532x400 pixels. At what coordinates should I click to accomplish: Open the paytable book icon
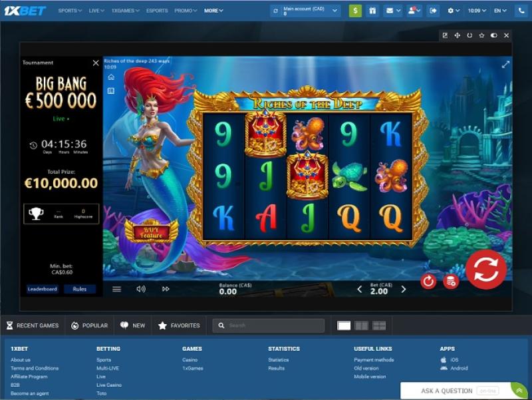pos(111,91)
